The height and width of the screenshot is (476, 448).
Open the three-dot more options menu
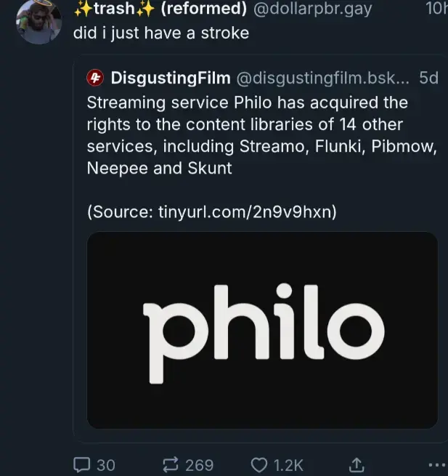click(x=436, y=464)
